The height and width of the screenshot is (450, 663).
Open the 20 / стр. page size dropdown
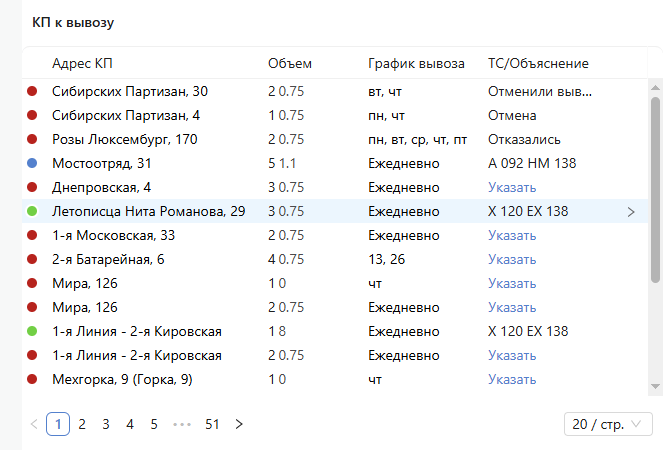click(x=608, y=424)
